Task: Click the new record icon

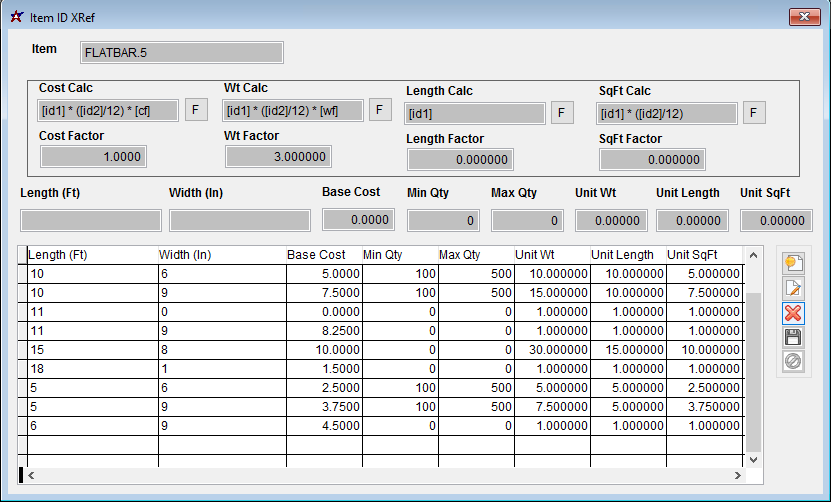Action: [793, 263]
